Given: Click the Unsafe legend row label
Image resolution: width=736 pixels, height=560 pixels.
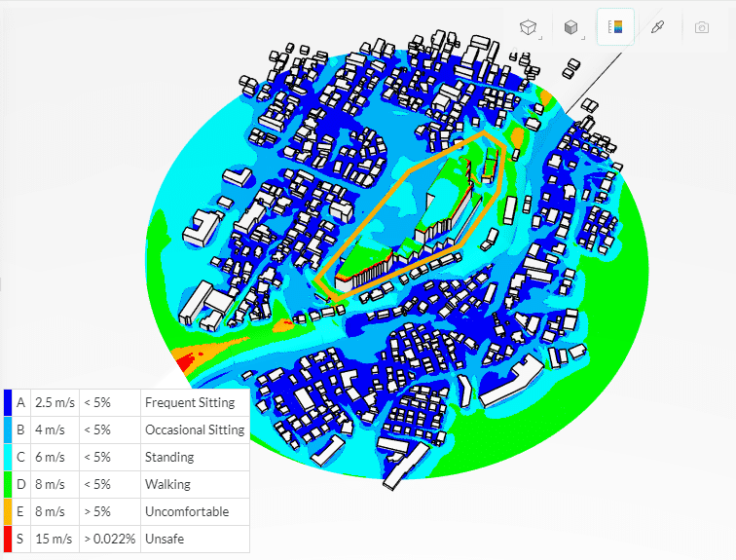Looking at the screenshot, I should click(164, 539).
